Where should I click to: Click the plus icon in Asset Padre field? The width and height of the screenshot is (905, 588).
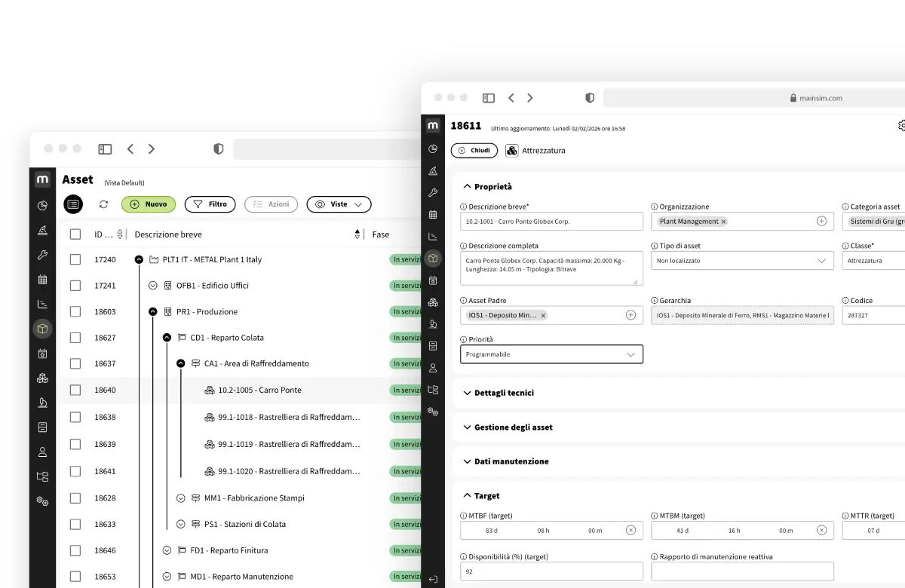tap(631, 315)
